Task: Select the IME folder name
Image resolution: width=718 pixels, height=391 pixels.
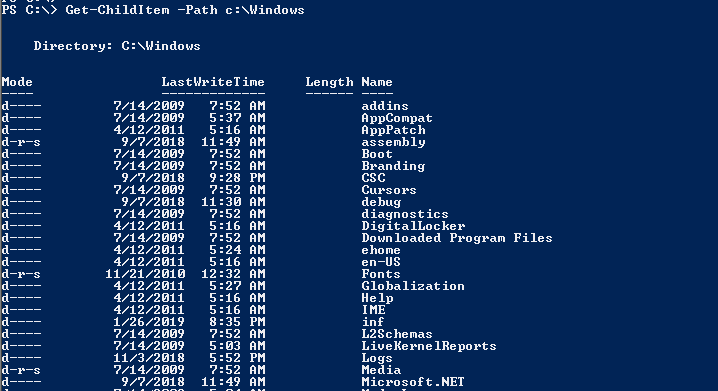Action: (373, 310)
